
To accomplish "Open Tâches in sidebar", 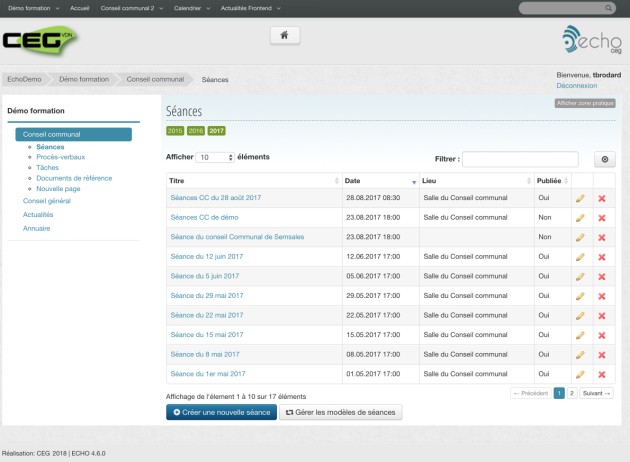I will click(47, 168).
